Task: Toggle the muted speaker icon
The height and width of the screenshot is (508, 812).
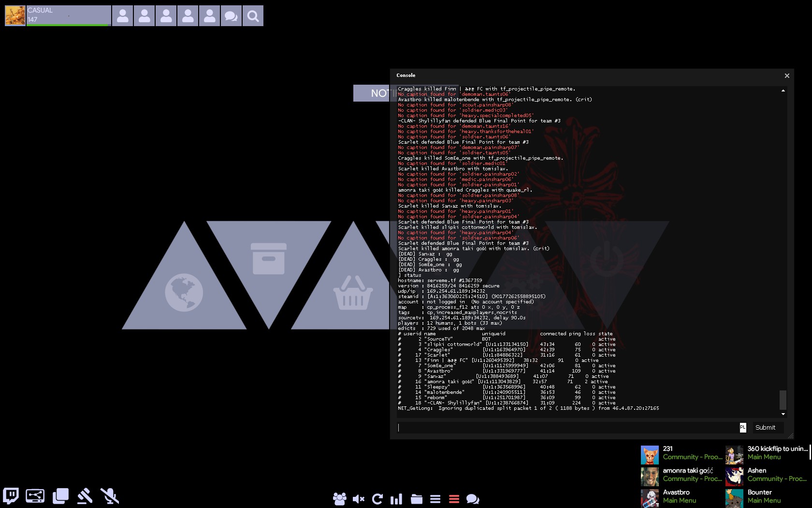Action: click(358, 499)
